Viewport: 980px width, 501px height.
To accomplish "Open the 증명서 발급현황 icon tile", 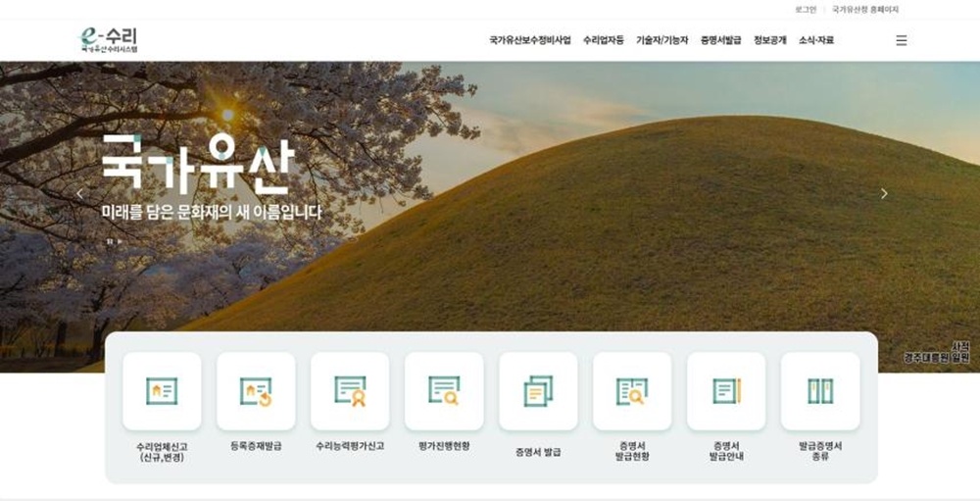I will pos(632,391).
